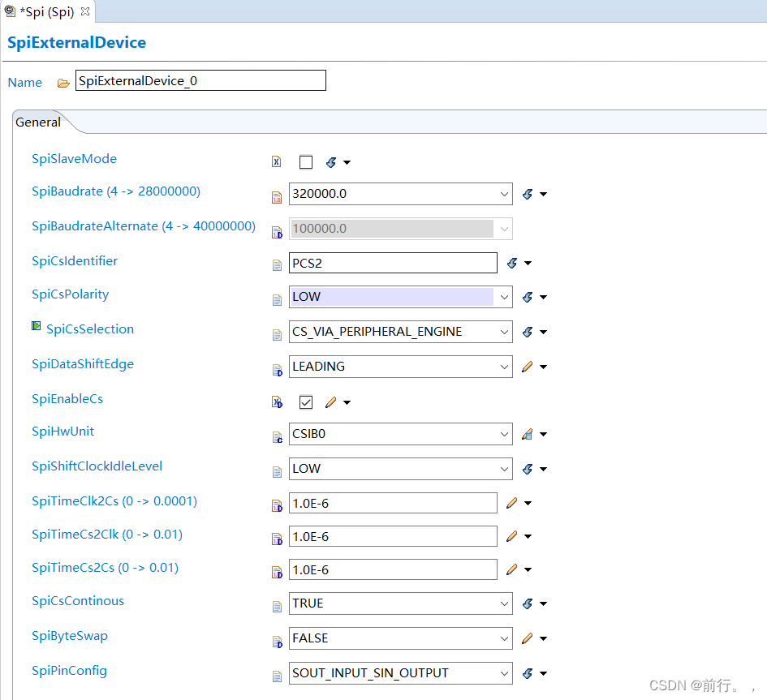Toggle the SpiEnableCs checkbox

(x=306, y=402)
